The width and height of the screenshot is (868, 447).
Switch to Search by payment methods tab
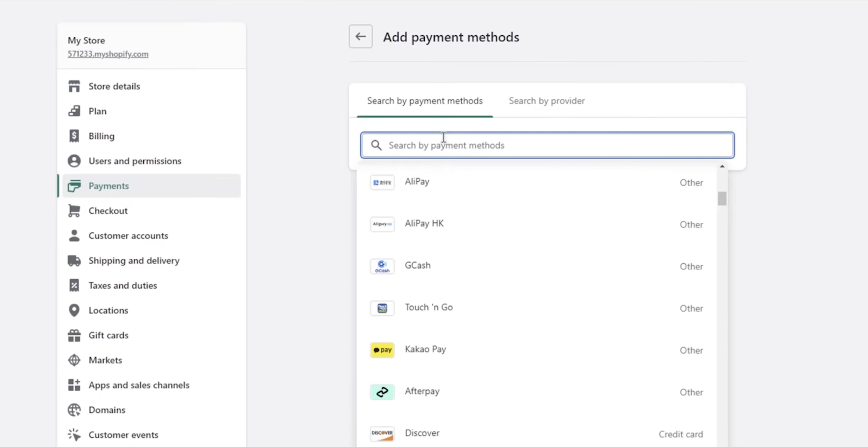tap(425, 101)
